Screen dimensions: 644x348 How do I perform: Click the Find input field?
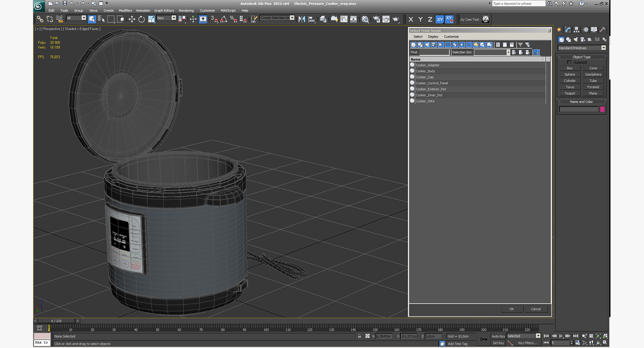click(434, 52)
